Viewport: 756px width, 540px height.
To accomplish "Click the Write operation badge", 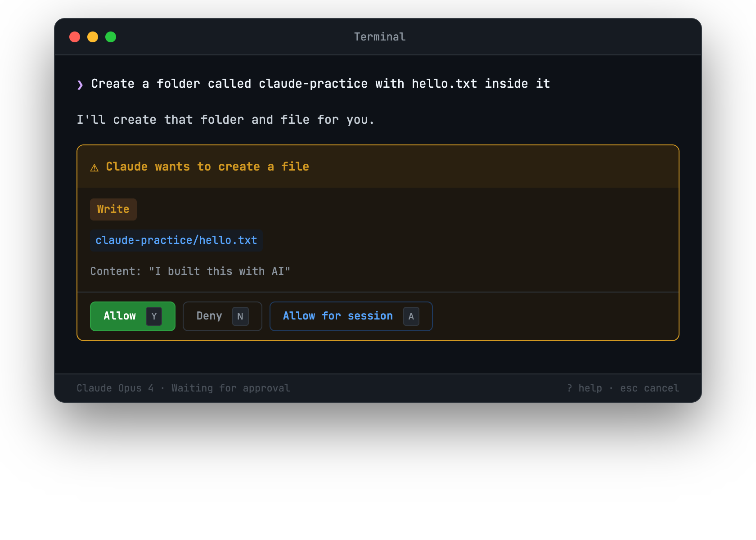I will click(x=113, y=209).
